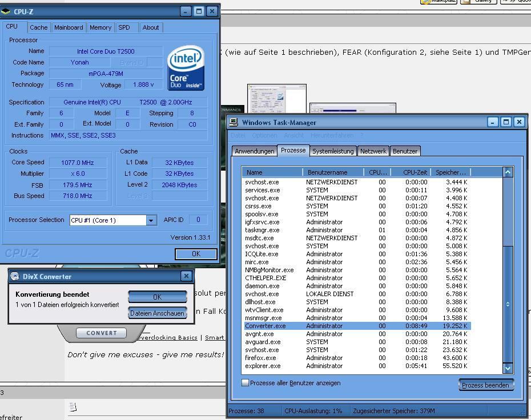Viewport: 531px width, 420px height.
Task: Select the avguard.exe process row
Action: [356, 342]
